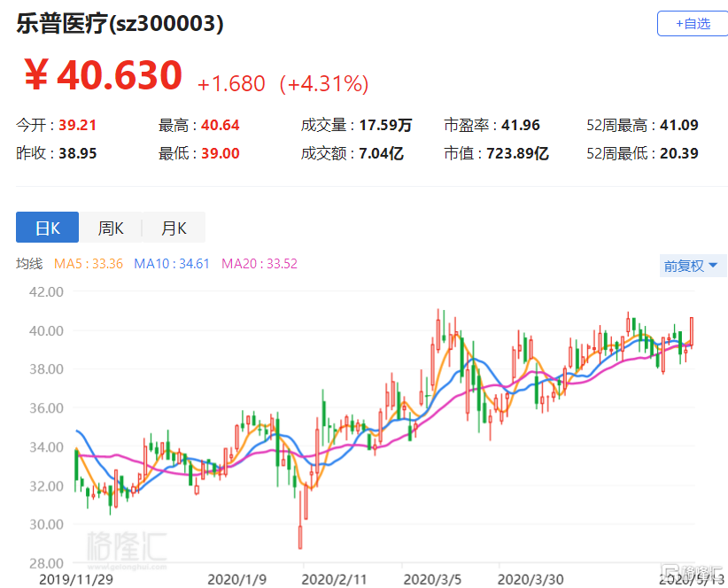728x588 pixels.
Task: Click the 38.00 y-axis price label
Action: tap(46, 369)
